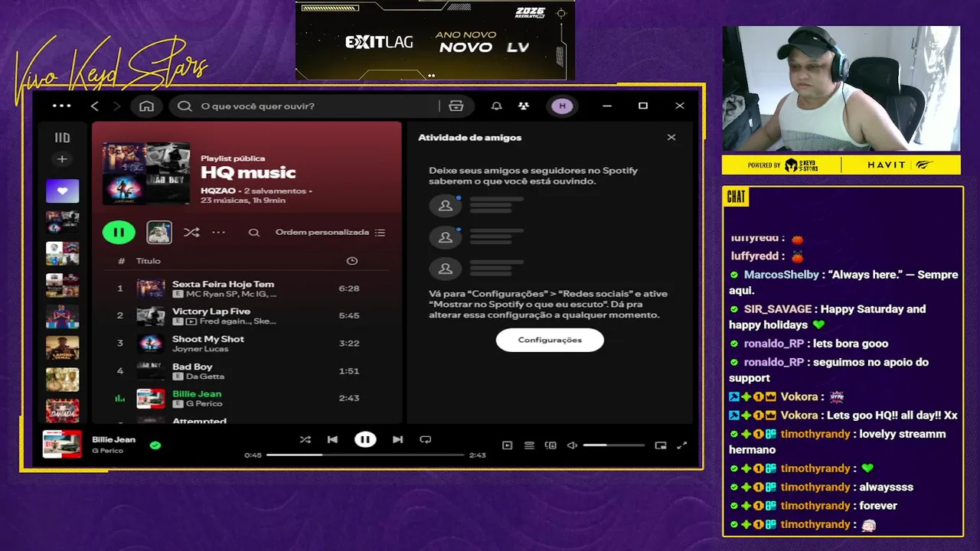
Task: Collapse Your Library sidebar icon
Action: click(62, 138)
